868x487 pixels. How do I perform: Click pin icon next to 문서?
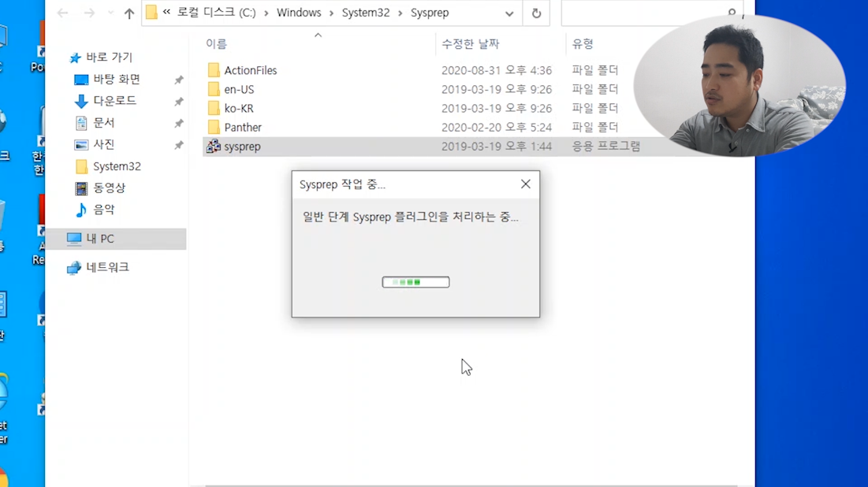click(179, 123)
